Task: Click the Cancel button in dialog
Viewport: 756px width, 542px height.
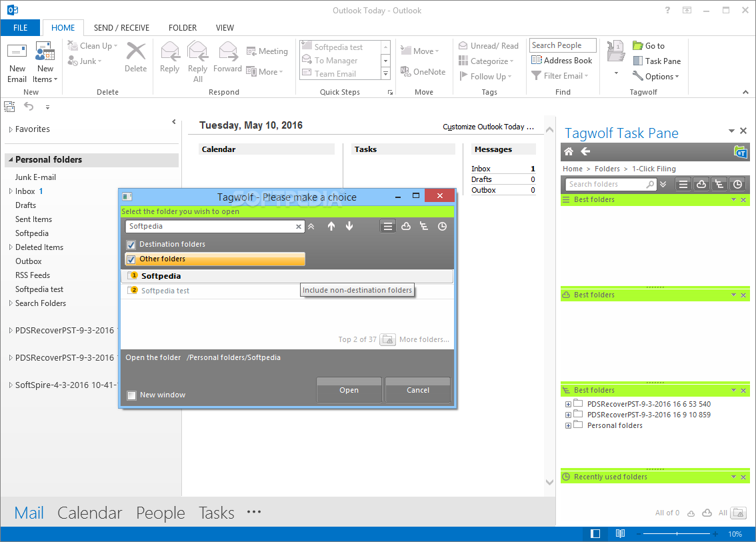Action: [417, 390]
